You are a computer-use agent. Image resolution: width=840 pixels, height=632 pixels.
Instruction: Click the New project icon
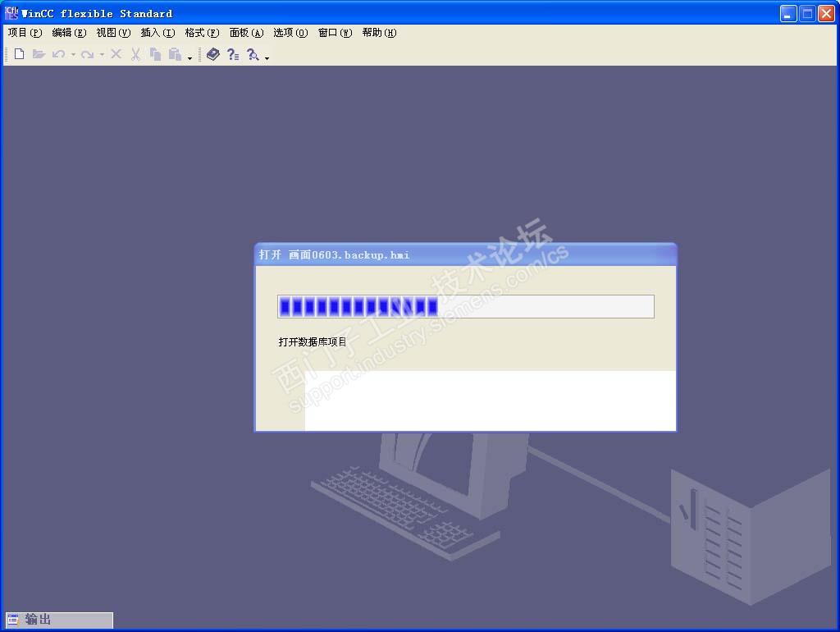[x=20, y=54]
